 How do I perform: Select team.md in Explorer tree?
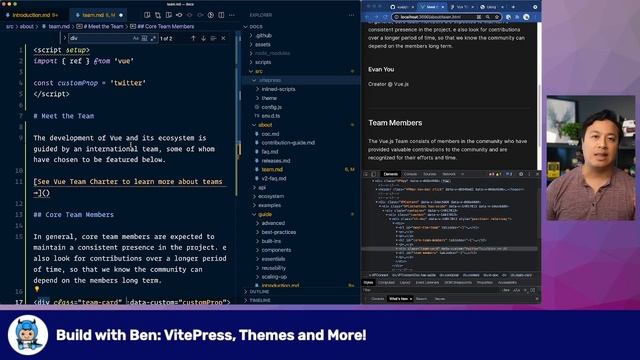click(272, 170)
